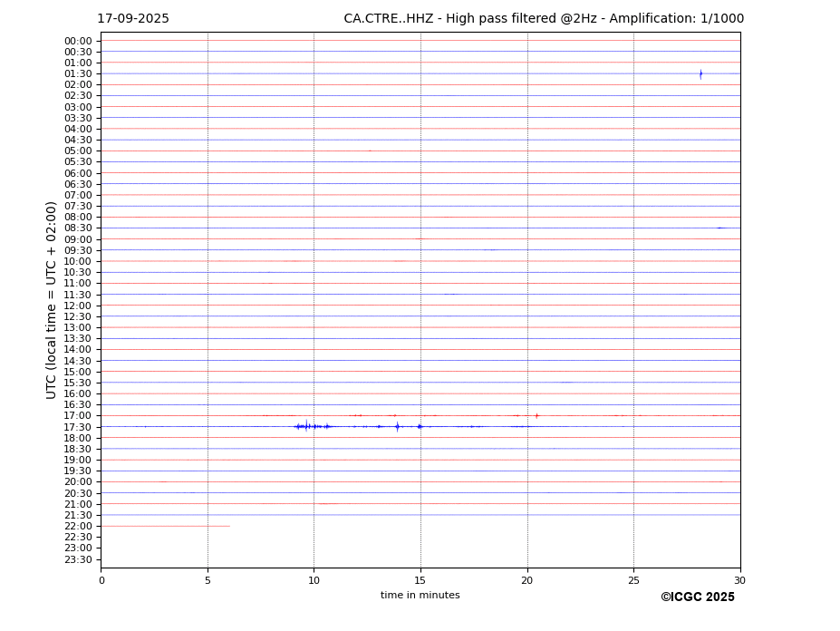
Task: Click the x-axis tick label 10
Action: (x=314, y=580)
